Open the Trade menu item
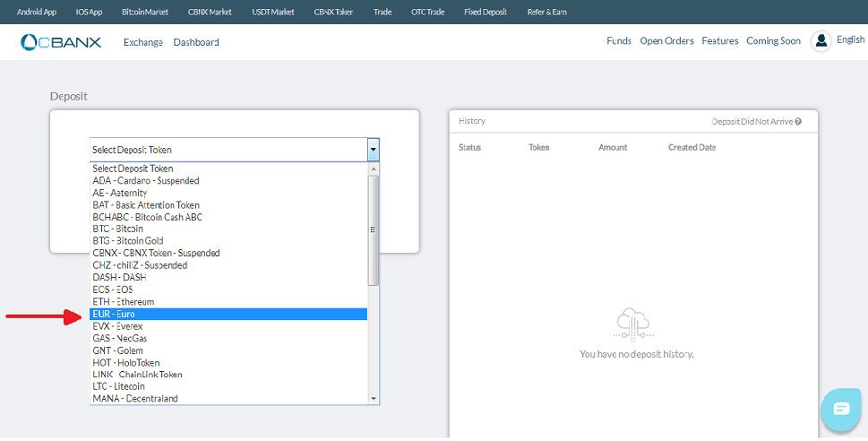Image resolution: width=868 pixels, height=441 pixels. click(x=382, y=12)
